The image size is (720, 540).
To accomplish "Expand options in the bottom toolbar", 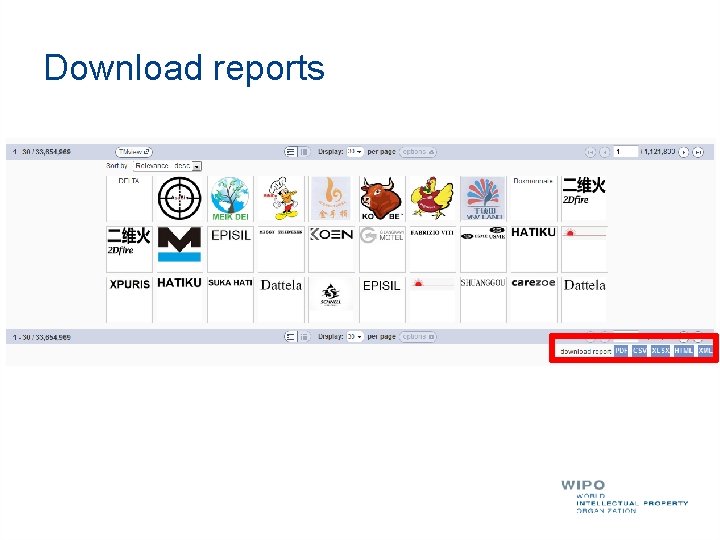I will [418, 337].
